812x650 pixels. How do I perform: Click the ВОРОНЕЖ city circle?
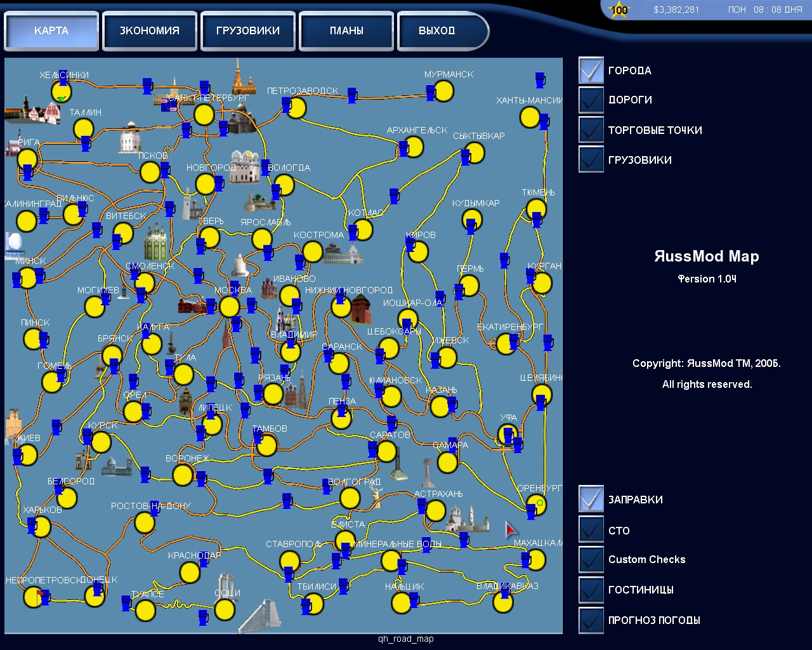[x=183, y=475]
